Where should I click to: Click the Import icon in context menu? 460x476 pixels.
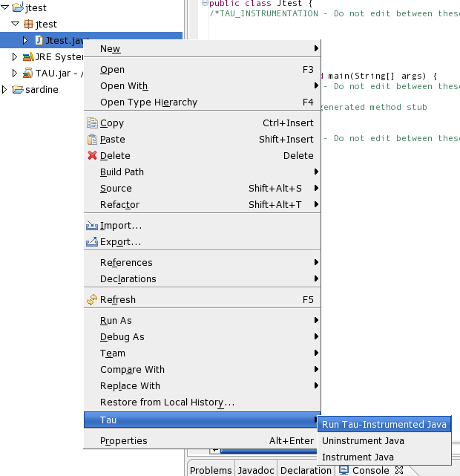92,226
